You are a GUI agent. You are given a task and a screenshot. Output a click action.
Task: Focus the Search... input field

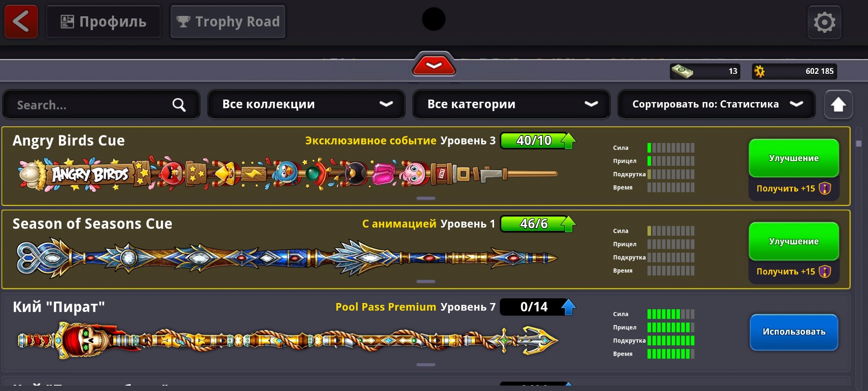[x=101, y=105]
